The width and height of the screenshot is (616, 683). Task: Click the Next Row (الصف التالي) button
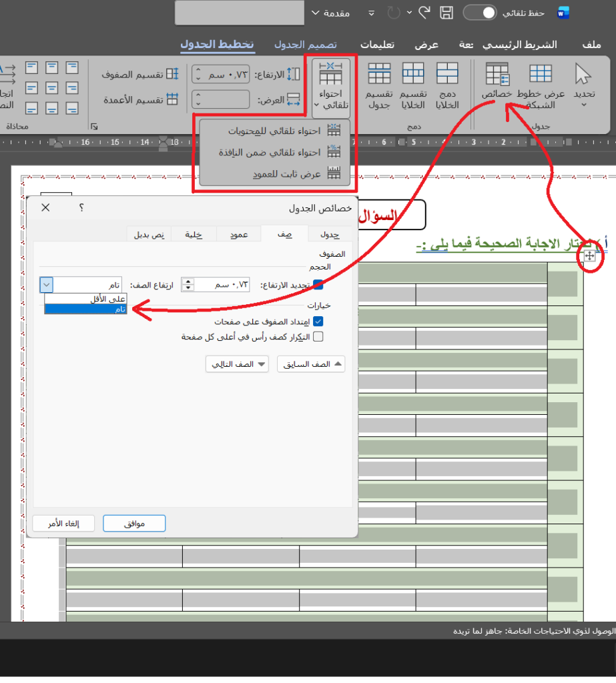[x=237, y=364]
